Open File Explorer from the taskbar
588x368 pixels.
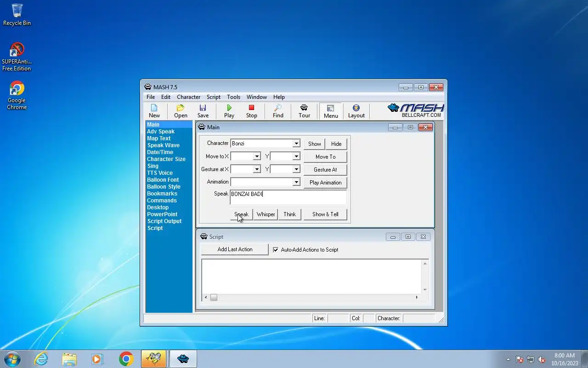(x=69, y=359)
